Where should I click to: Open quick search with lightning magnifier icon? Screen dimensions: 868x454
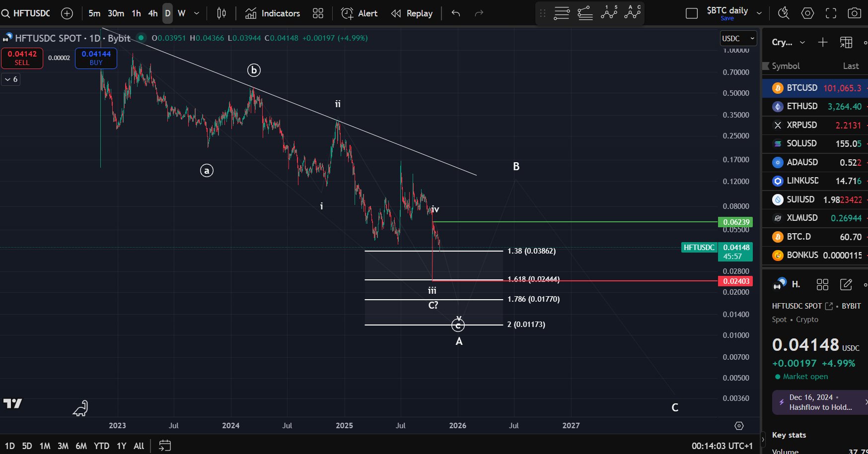tap(784, 13)
